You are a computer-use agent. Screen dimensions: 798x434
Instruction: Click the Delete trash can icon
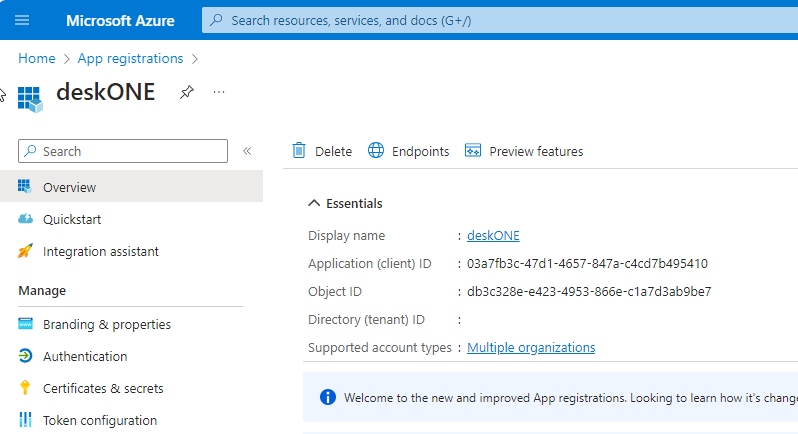tap(299, 151)
